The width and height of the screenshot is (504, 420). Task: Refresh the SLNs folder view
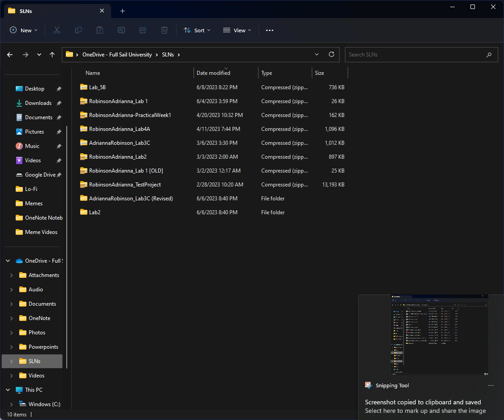pyautogui.click(x=332, y=54)
